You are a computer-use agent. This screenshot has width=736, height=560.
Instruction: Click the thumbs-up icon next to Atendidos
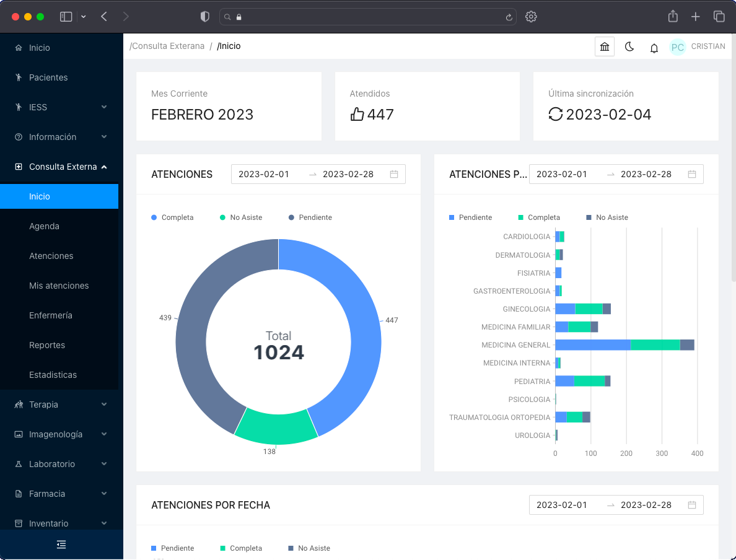tap(357, 114)
